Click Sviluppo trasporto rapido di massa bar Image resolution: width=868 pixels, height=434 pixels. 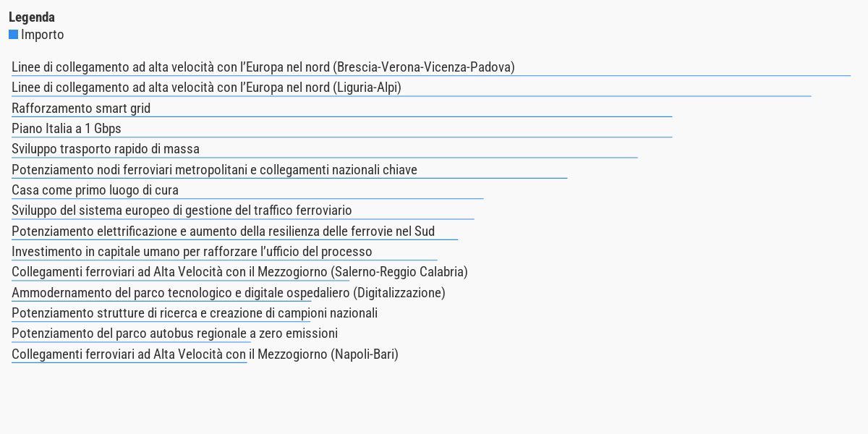[x=325, y=149]
